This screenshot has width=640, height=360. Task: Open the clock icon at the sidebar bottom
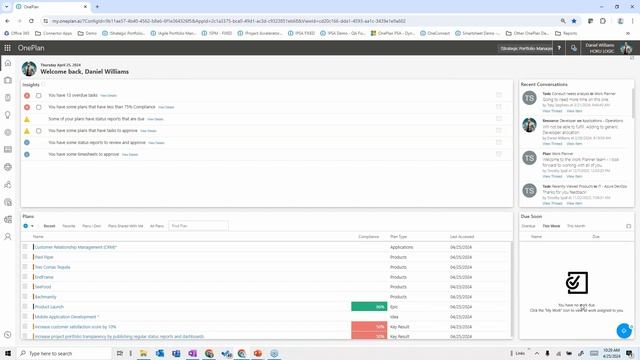(x=8, y=335)
